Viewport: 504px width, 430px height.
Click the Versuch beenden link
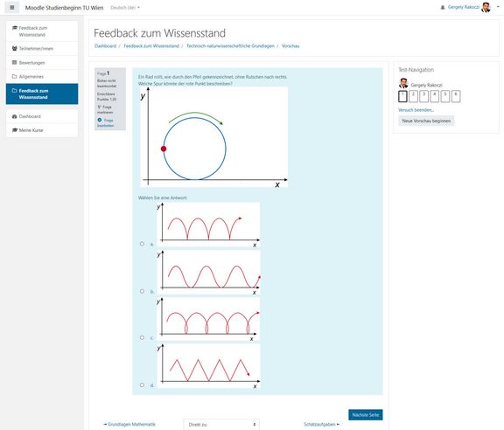pos(416,110)
